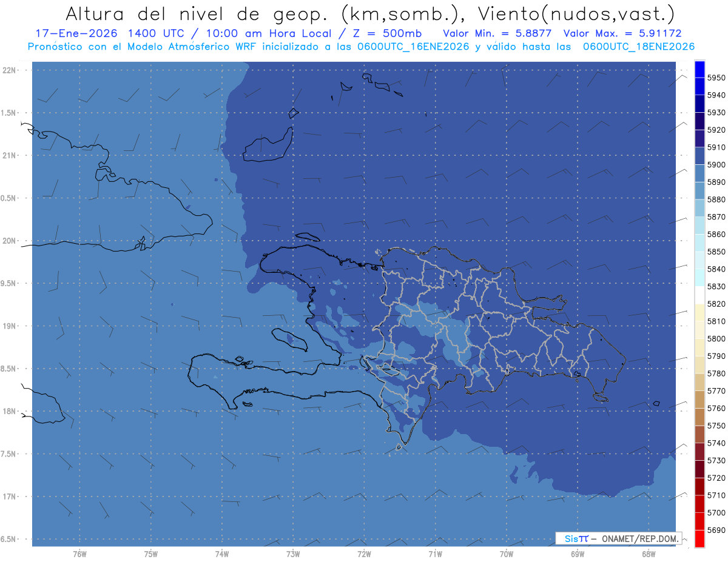Click the '5710' legend value
Viewport: 728px width, 562px height.
tap(716, 495)
